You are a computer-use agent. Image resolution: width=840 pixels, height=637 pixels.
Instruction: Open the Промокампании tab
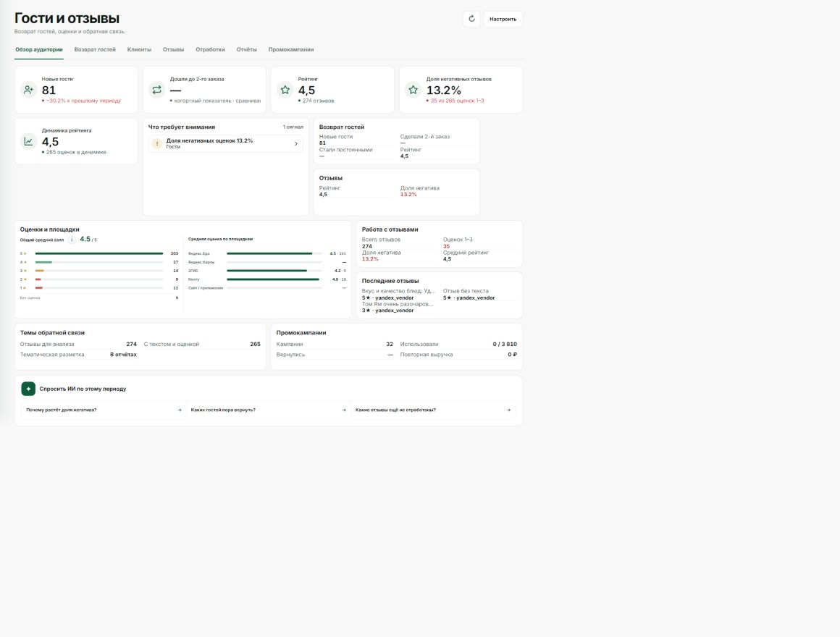coord(291,50)
